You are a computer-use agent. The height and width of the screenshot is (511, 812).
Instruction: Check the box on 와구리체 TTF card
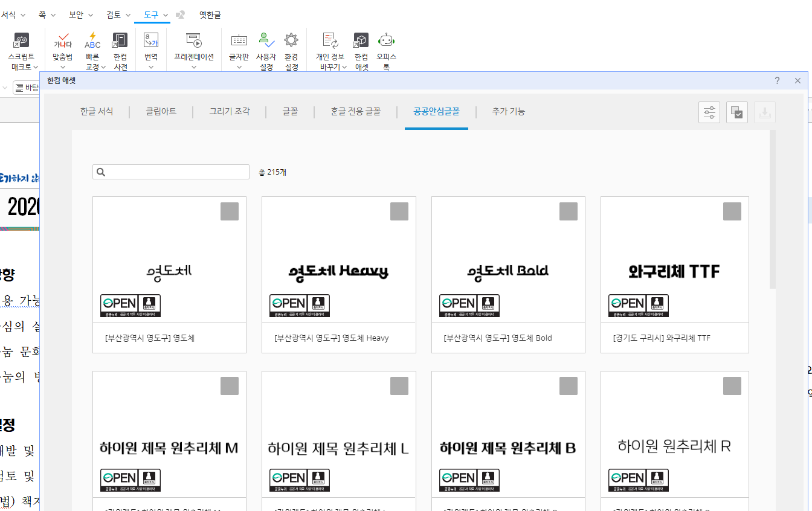point(732,211)
